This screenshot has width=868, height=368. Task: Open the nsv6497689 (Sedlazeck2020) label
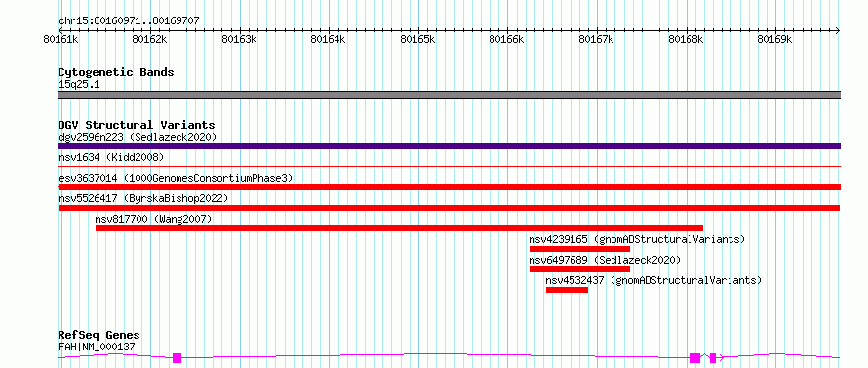[605, 260]
